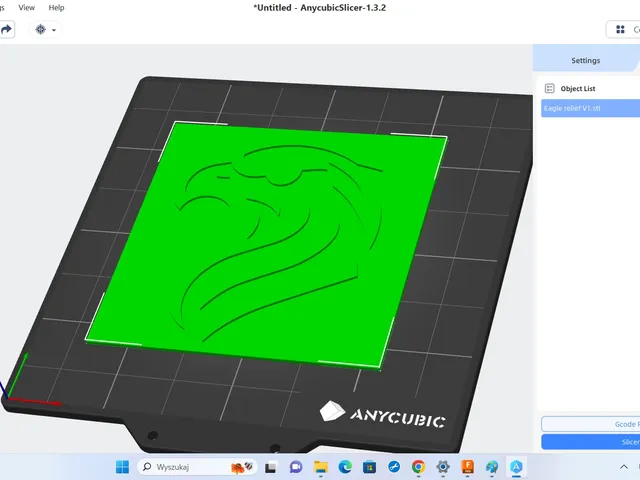The image size is (640, 480).
Task: Click the view orientation target icon
Action: 40,29
